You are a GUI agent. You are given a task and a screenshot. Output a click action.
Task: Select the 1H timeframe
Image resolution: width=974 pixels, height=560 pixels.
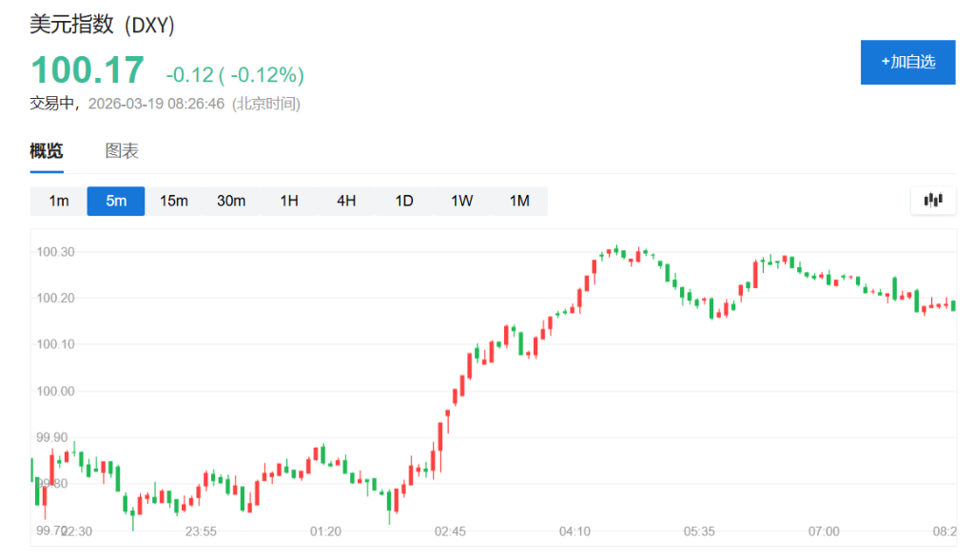pyautogui.click(x=288, y=201)
